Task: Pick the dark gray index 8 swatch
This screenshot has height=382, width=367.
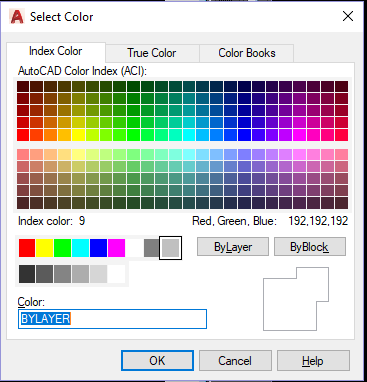Action: coord(152,248)
